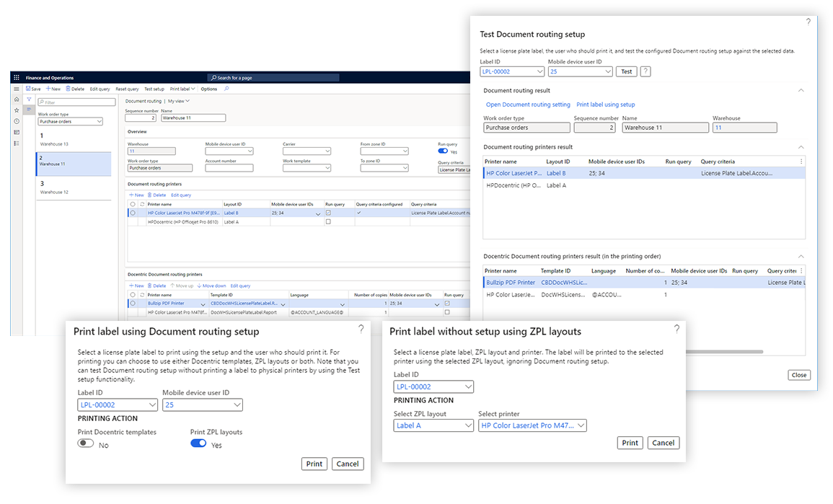Click Reset query in the action bar
The height and width of the screenshot is (504, 833).
point(127,89)
